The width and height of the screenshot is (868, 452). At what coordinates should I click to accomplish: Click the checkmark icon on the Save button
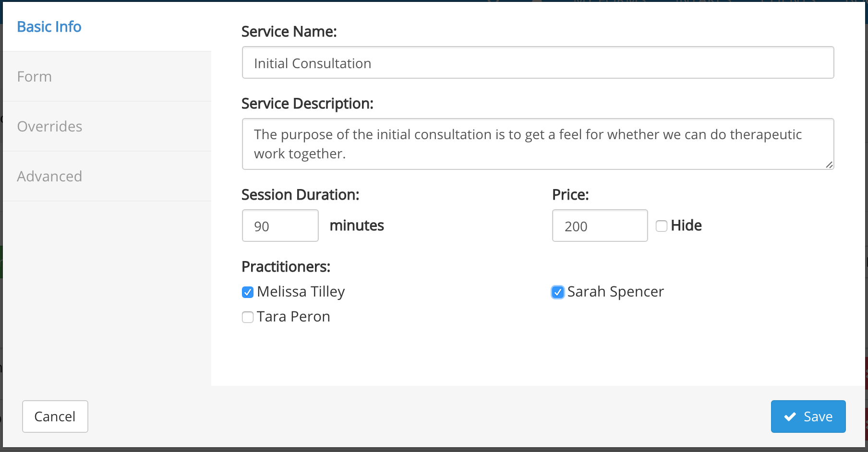coord(790,417)
